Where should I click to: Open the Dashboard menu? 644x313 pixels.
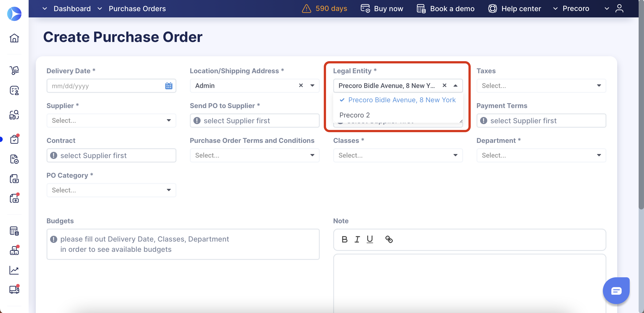click(x=72, y=8)
